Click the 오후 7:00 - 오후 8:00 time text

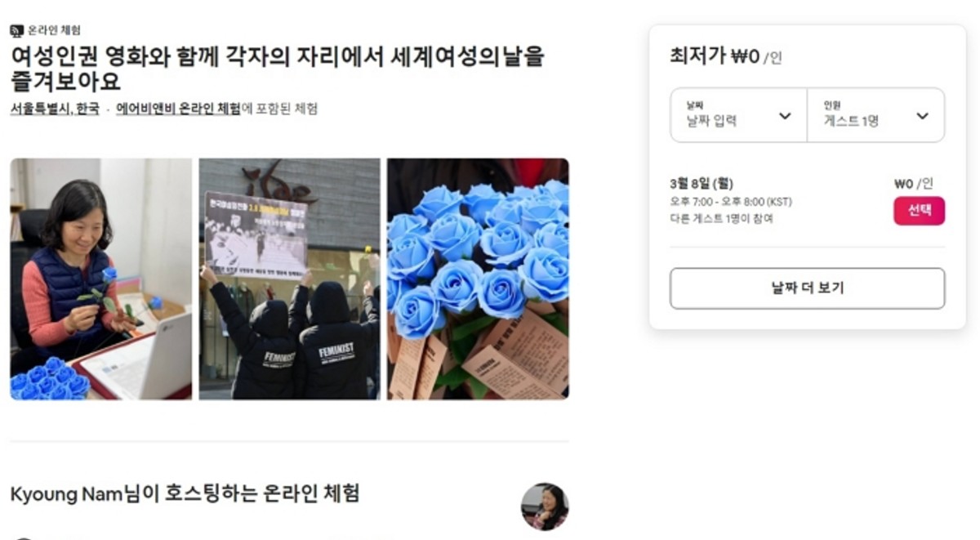pyautogui.click(x=730, y=202)
